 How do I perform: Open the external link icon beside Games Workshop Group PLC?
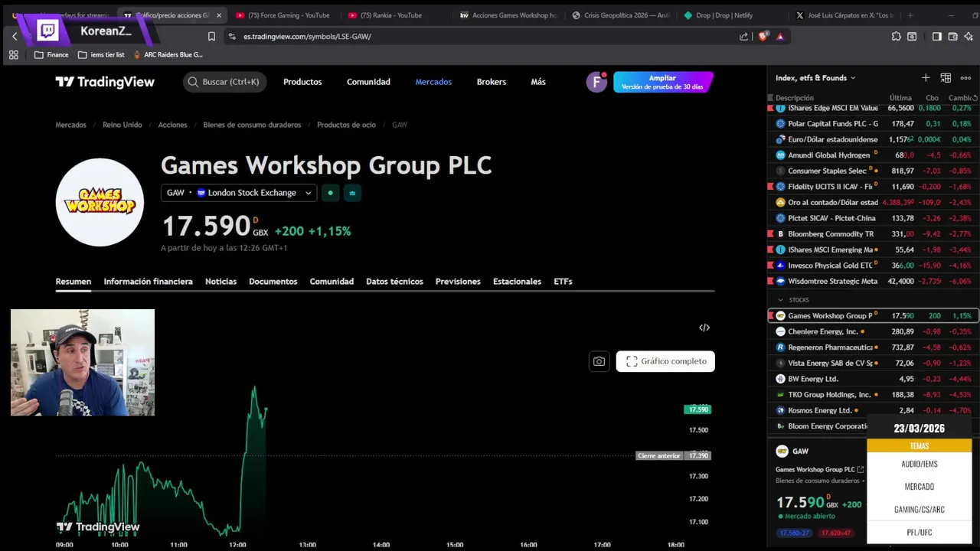[x=861, y=470]
